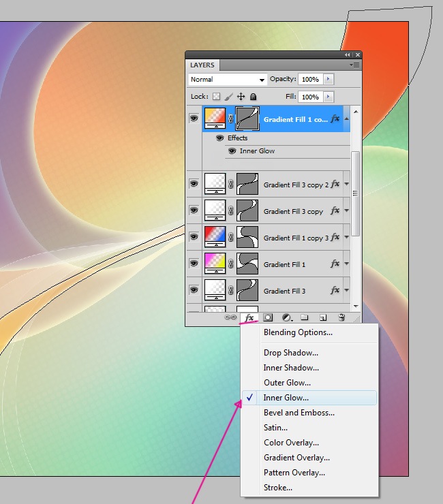
Task: Open the Opacity slider arrow
Action: (x=329, y=80)
